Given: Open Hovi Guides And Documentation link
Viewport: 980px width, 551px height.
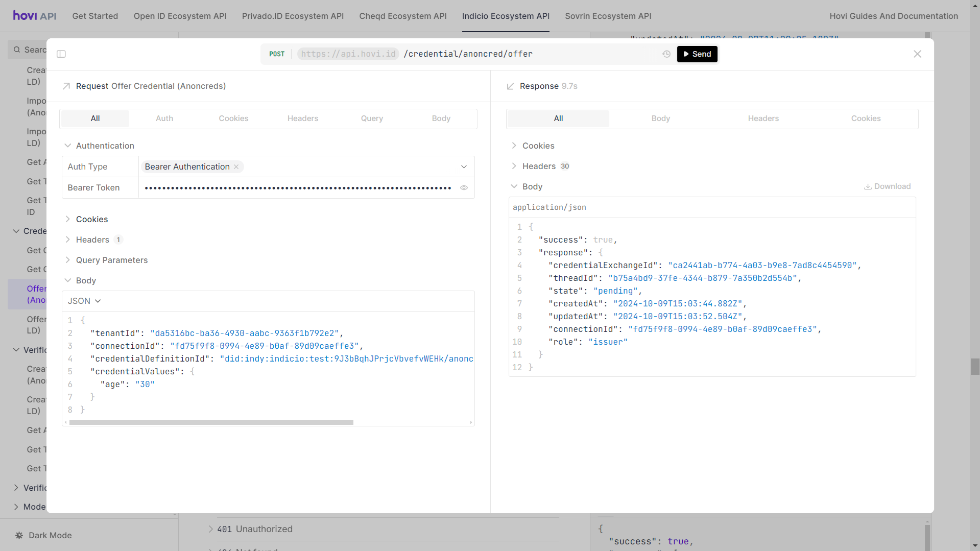Looking at the screenshot, I should coord(893,16).
